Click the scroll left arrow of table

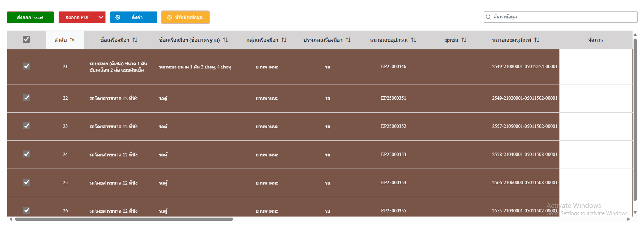point(11,219)
